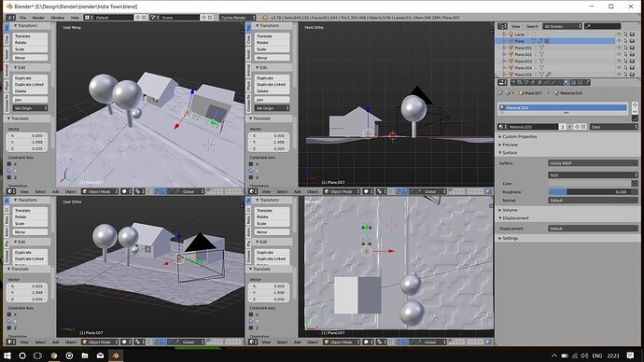Open 3D View editor type selector in User Persp
644x362 pixels.
tap(10, 191)
